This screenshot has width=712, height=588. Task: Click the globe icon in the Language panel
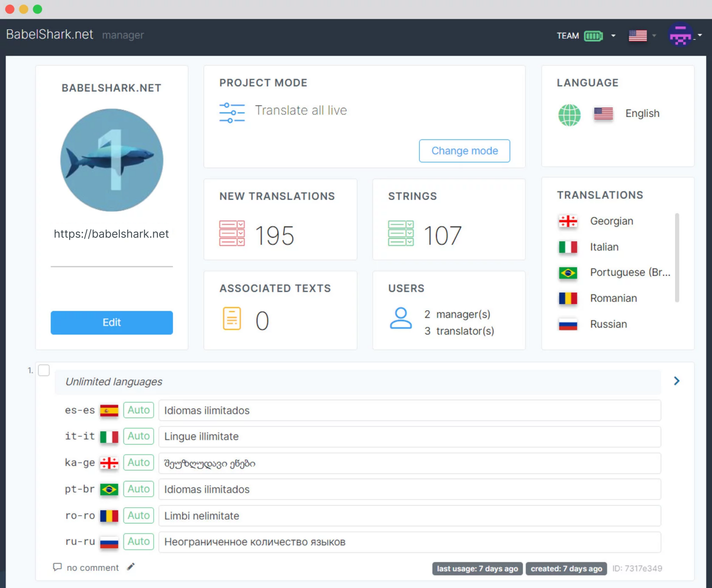(569, 115)
